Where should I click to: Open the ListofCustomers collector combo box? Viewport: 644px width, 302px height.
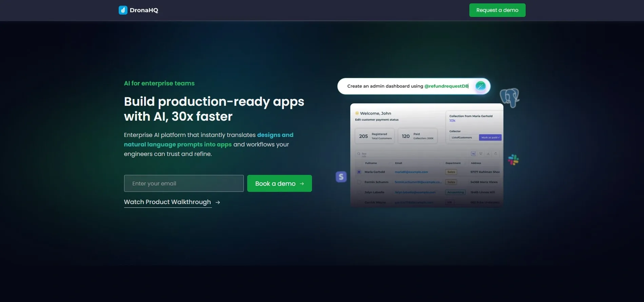coord(464,138)
